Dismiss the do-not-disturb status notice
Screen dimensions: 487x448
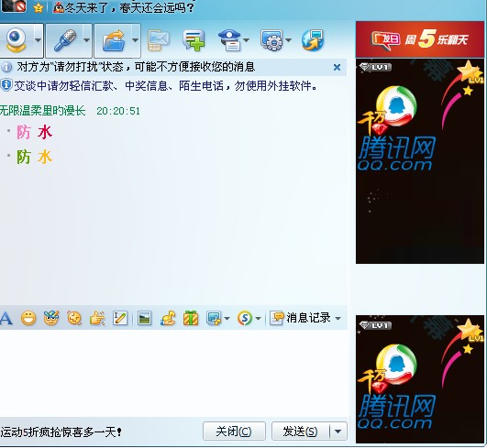pyautogui.click(x=337, y=67)
